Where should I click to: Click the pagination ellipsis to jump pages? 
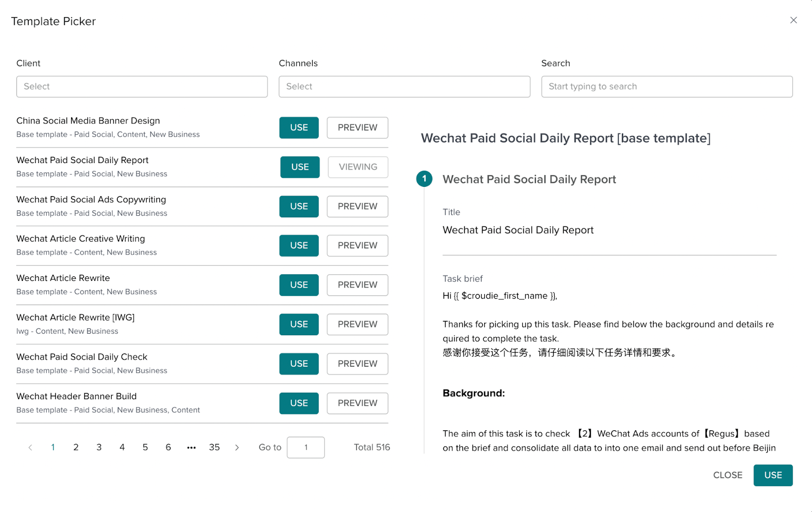(x=191, y=447)
